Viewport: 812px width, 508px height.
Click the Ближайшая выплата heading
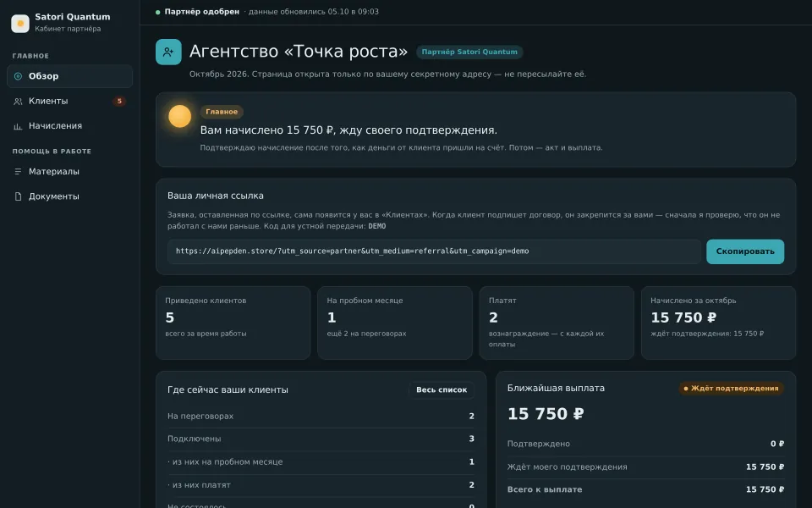click(556, 389)
